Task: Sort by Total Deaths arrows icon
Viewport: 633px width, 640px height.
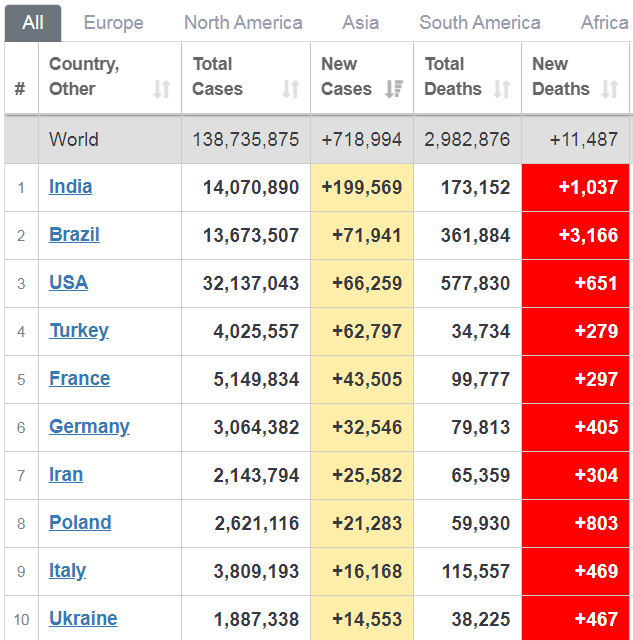Action: tap(502, 90)
